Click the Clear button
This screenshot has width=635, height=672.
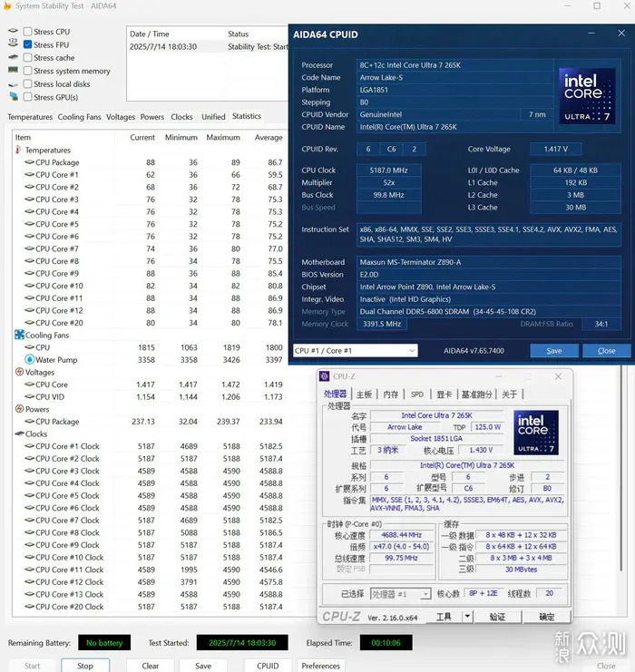[x=150, y=666]
